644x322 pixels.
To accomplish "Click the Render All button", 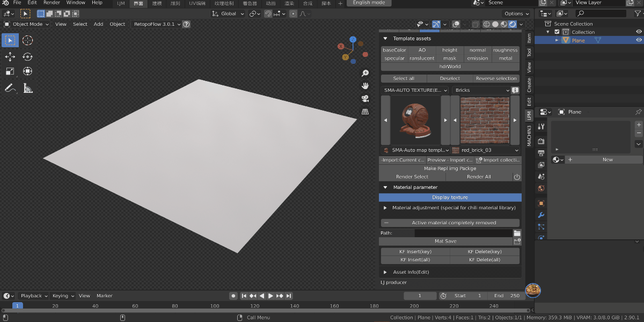I will click(479, 177).
